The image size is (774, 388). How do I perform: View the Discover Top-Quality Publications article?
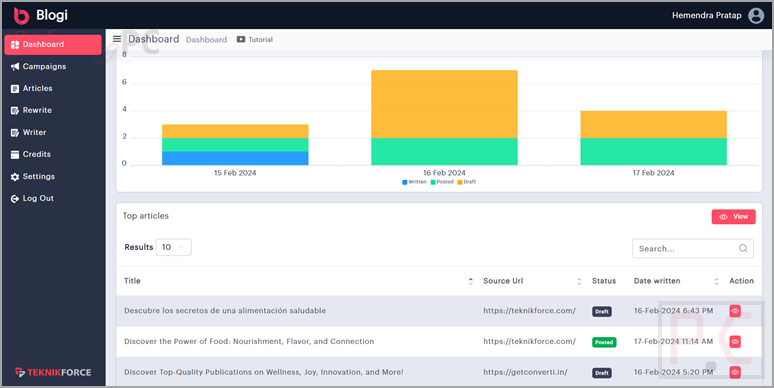pyautogui.click(x=735, y=372)
